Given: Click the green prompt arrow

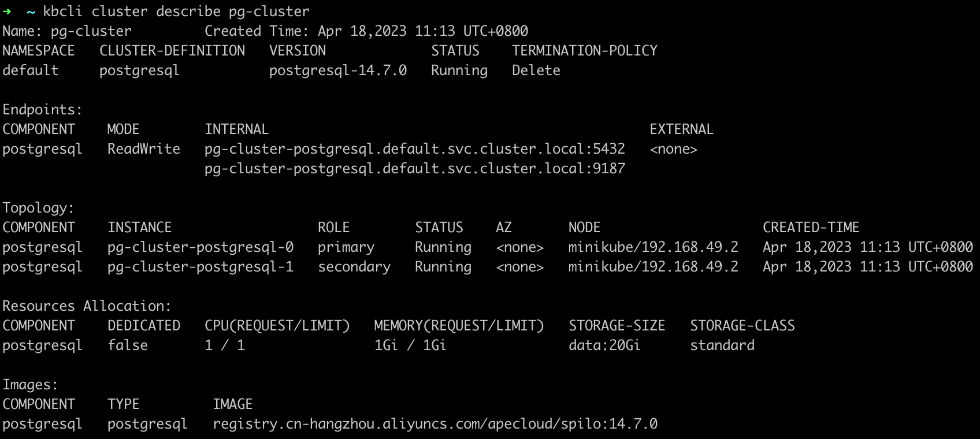Looking at the screenshot, I should point(7,12).
